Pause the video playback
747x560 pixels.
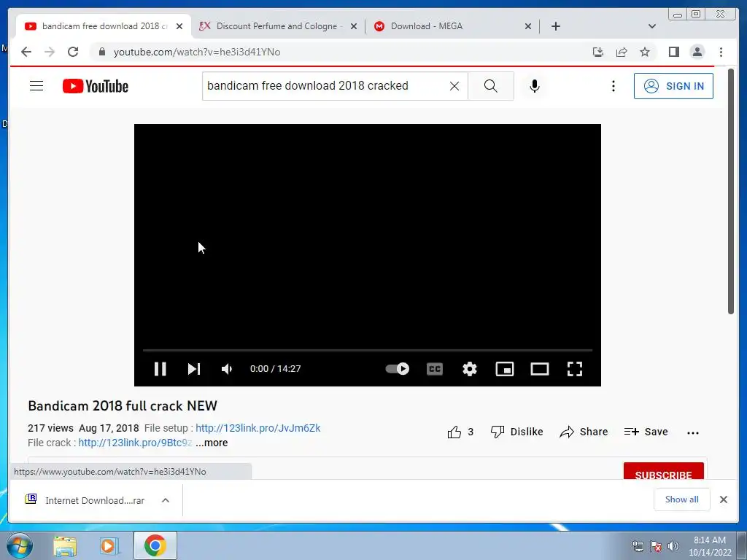(x=160, y=368)
